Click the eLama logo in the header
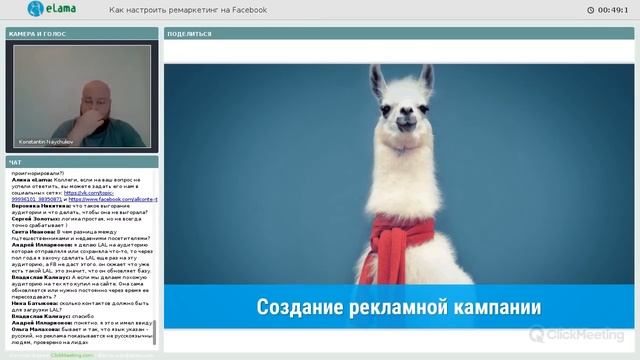 click(x=52, y=9)
